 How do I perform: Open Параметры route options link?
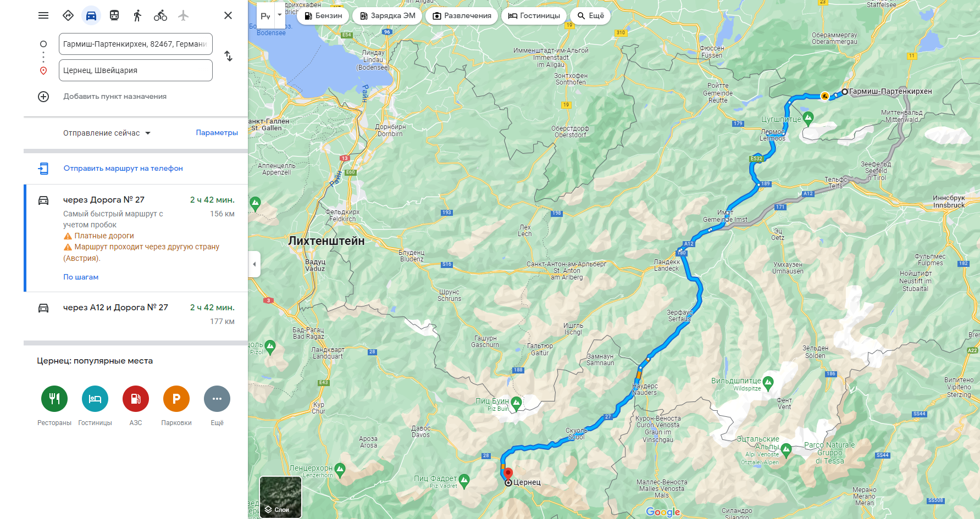tap(217, 133)
